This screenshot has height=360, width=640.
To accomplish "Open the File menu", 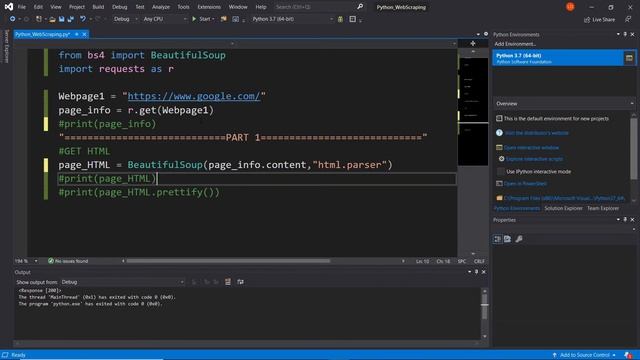I will [22, 7].
